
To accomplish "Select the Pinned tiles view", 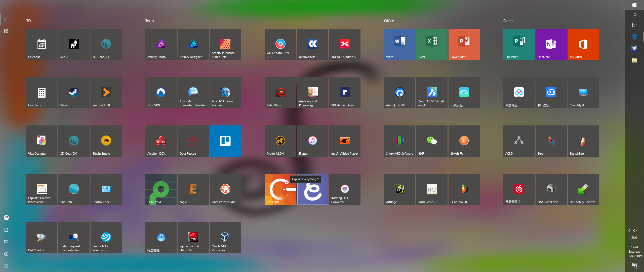I will click(6, 19).
